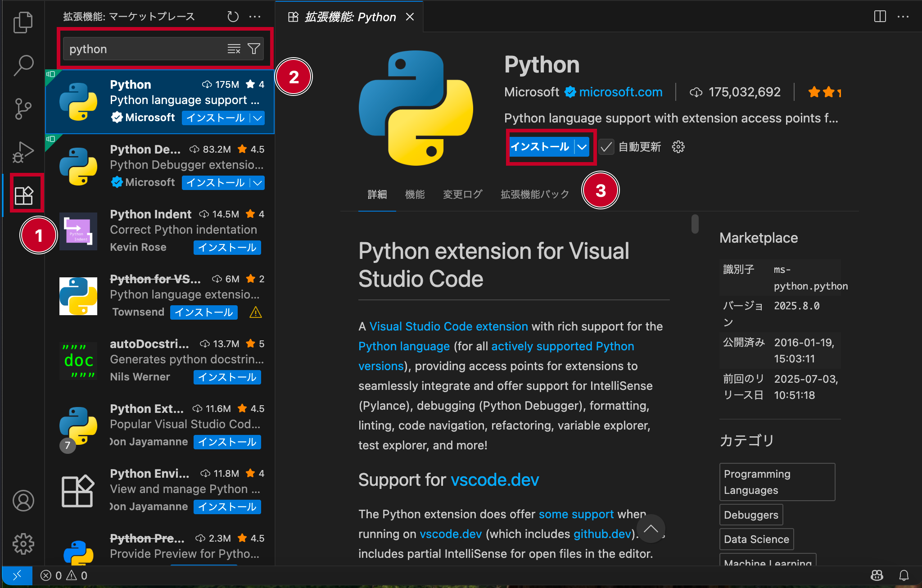This screenshot has width=922, height=588.
Task: Open the 'some support' link
Action: click(x=576, y=514)
